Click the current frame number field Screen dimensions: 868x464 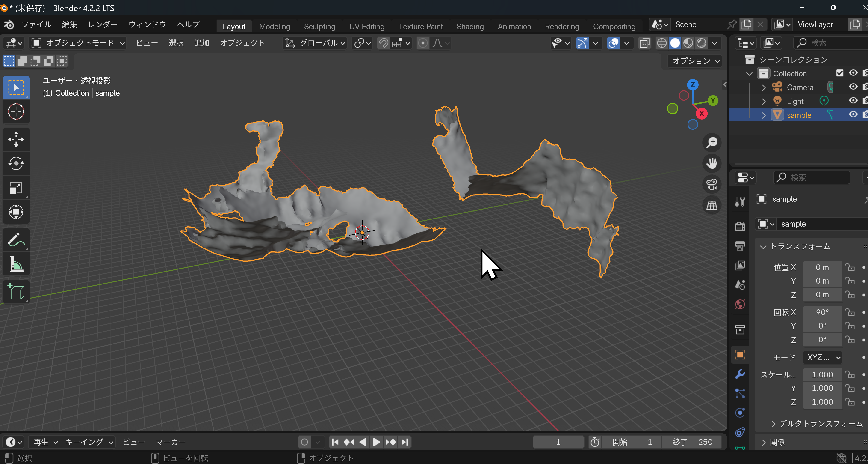[558, 442]
